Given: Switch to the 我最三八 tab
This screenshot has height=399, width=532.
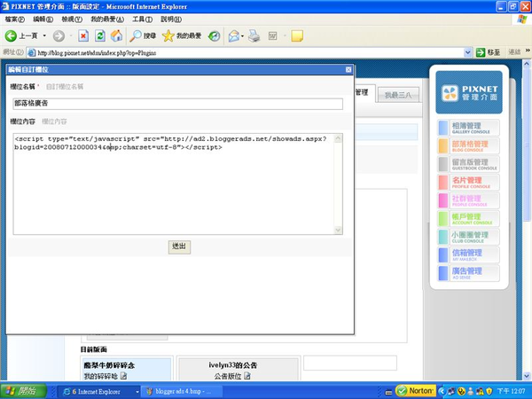Looking at the screenshot, I should coord(398,95).
